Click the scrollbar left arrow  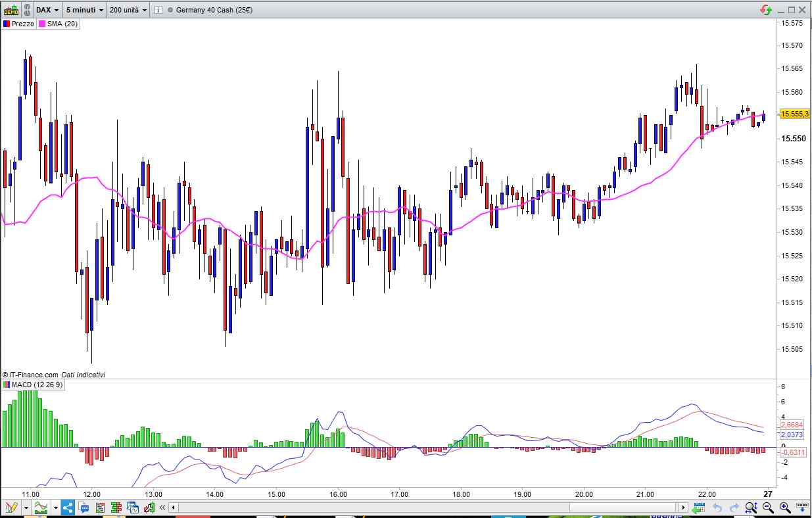point(174,507)
